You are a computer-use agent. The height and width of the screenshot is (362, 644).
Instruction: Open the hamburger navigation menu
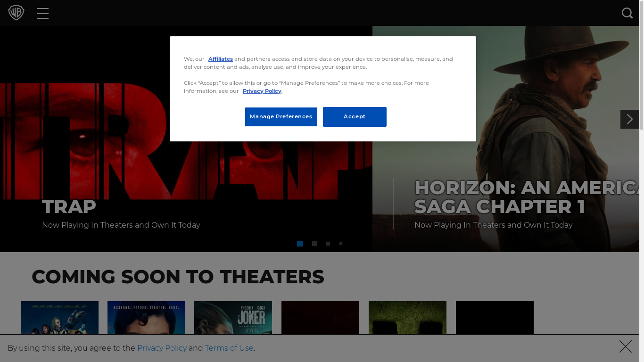pos(42,13)
